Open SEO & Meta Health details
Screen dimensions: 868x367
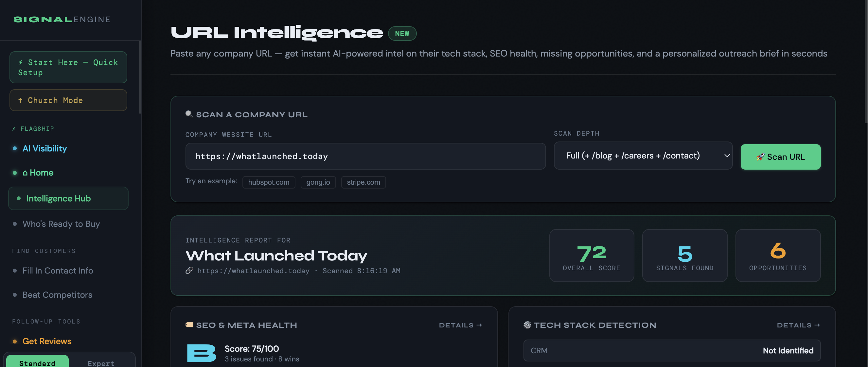click(x=460, y=325)
